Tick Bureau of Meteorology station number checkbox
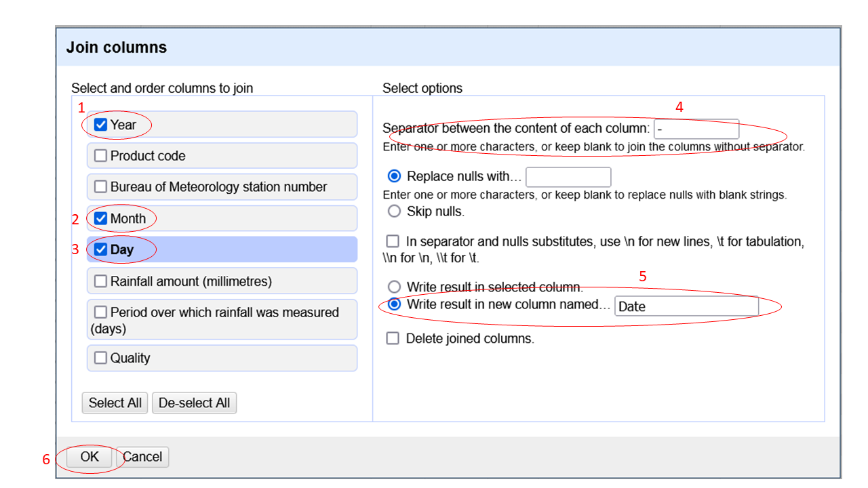Image resolution: width=868 pixels, height=488 pixels. click(101, 187)
